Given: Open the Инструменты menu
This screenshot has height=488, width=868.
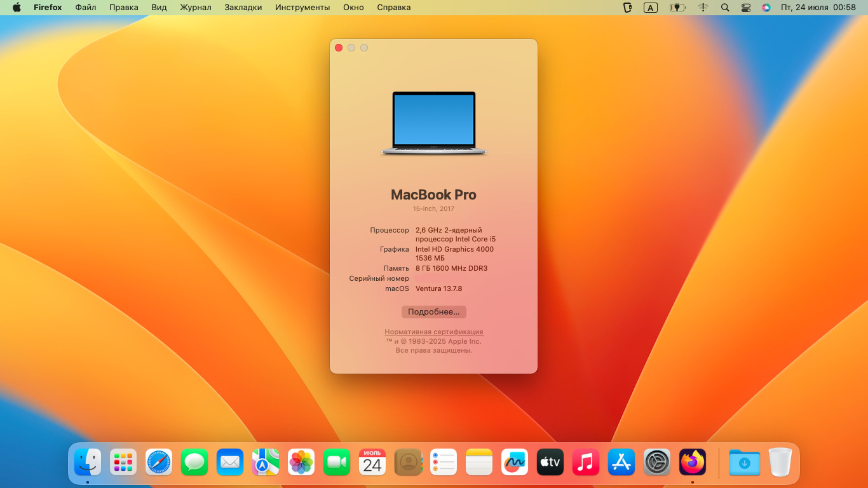Looking at the screenshot, I should coord(302,8).
